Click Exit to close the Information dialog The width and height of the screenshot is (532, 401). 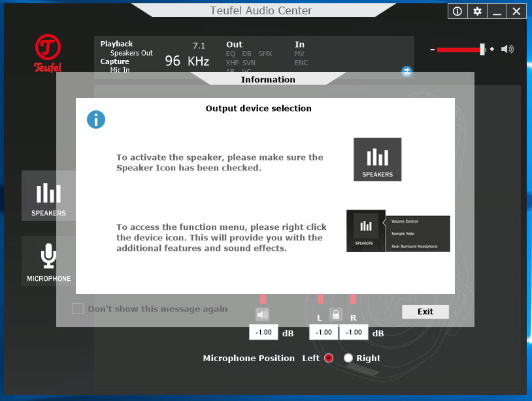[425, 312]
